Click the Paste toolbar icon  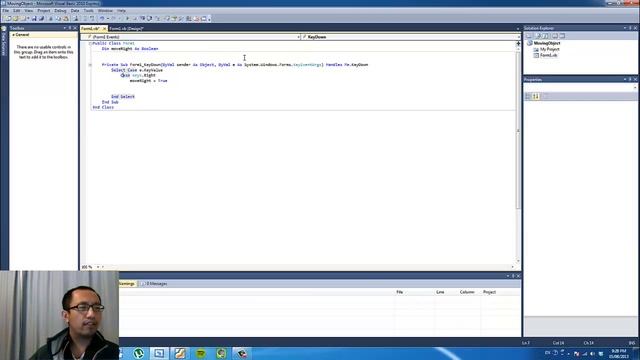[65, 18]
